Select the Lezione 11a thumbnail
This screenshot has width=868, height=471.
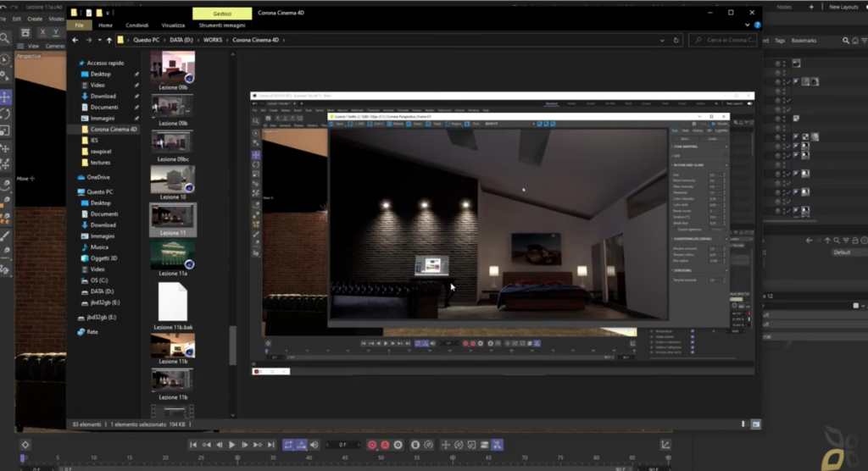[173, 258]
